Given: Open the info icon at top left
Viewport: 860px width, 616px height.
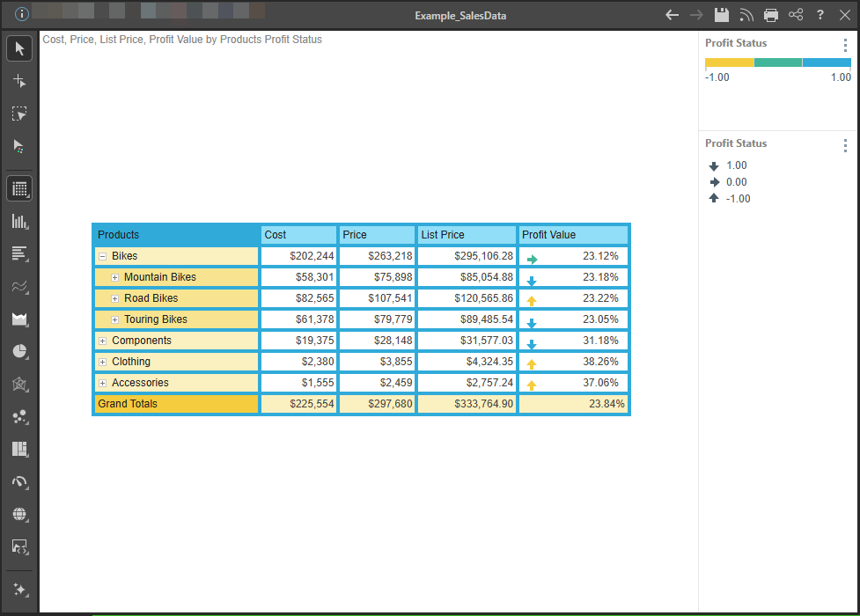Looking at the screenshot, I should point(22,15).
